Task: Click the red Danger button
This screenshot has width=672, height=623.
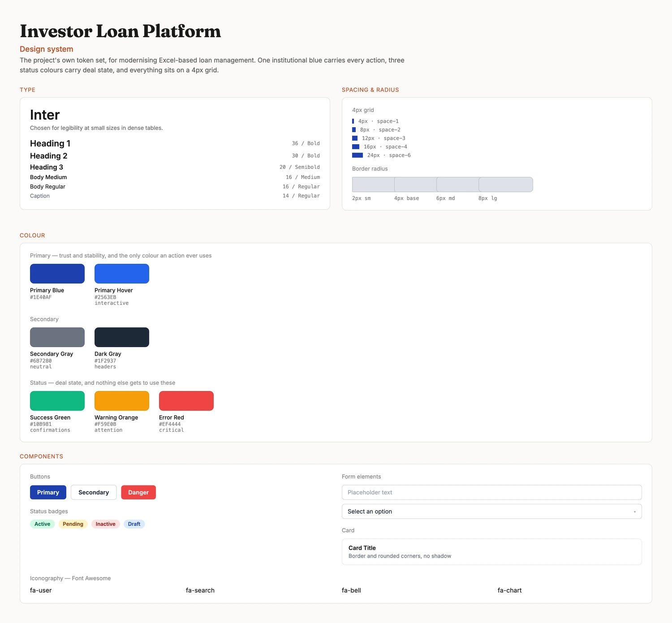Action: click(138, 492)
